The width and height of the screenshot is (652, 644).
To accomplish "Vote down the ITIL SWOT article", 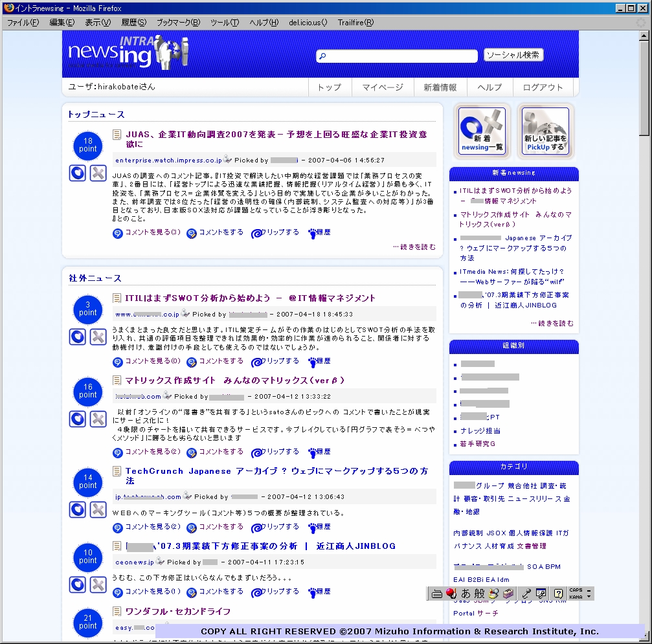I will coord(98,337).
